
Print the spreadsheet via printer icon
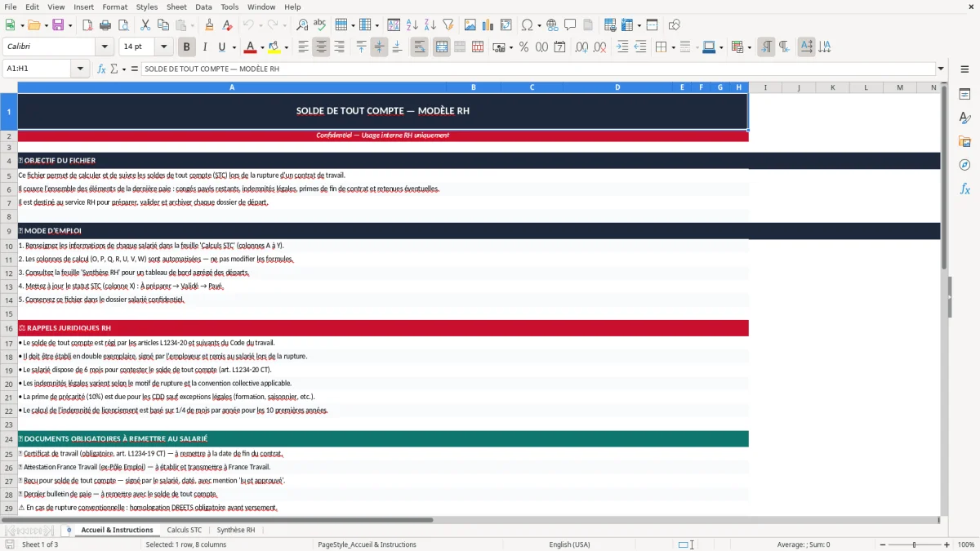(105, 25)
